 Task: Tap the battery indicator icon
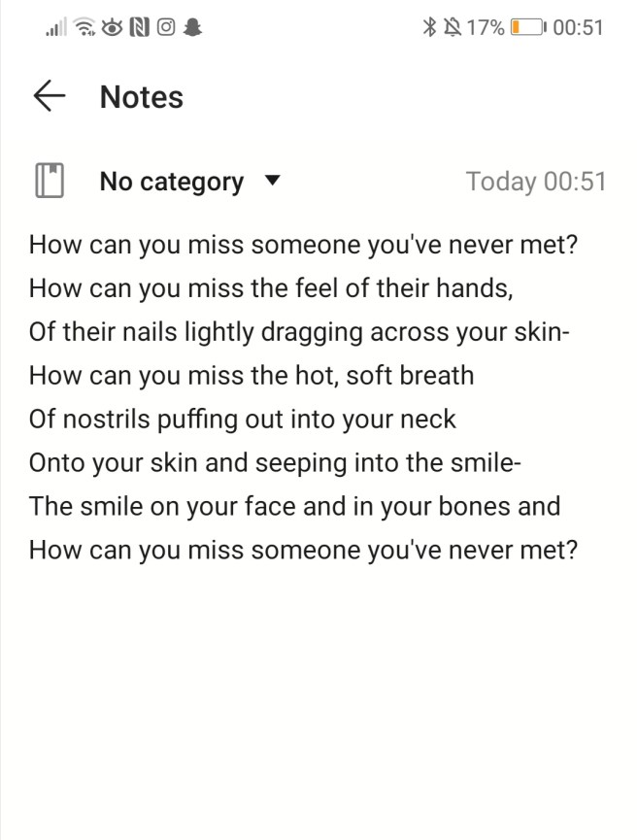pyautogui.click(x=528, y=27)
